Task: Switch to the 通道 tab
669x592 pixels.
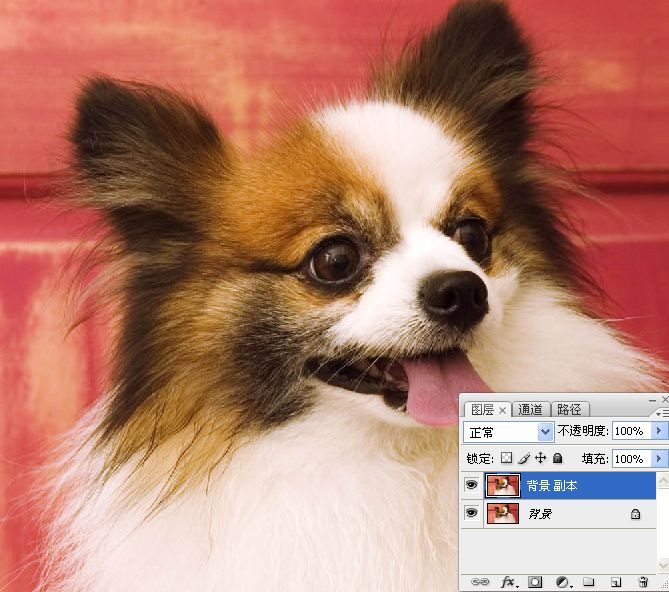Action: click(531, 410)
